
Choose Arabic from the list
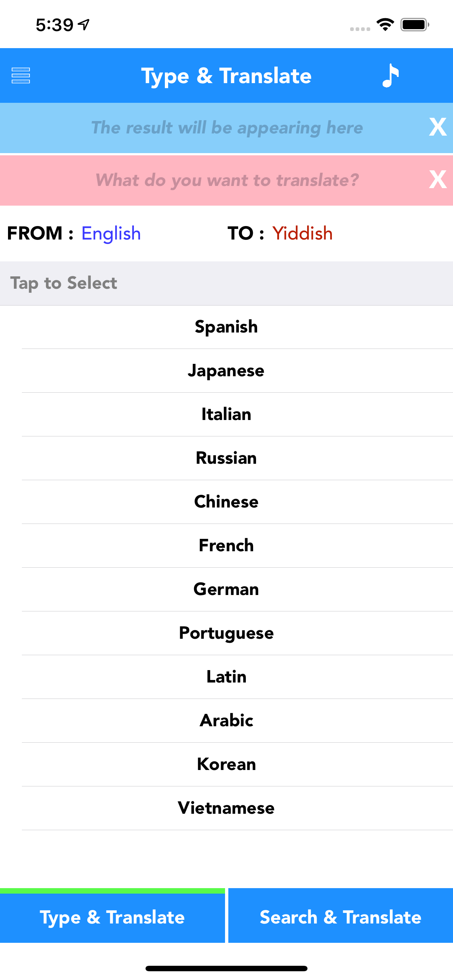tap(226, 720)
